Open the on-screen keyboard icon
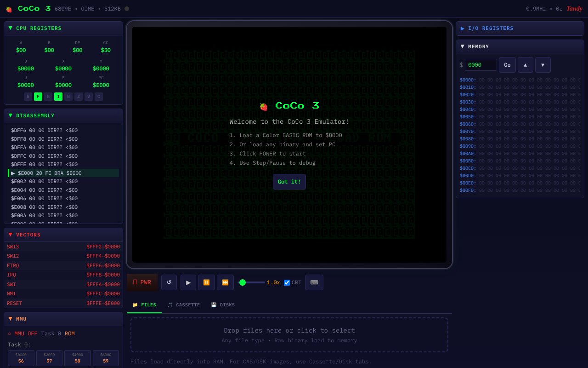This screenshot has width=588, height=368. 314,282
